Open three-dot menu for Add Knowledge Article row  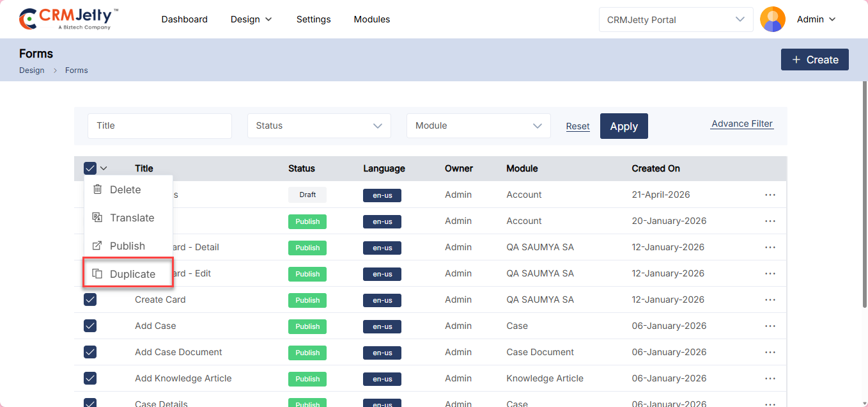pyautogui.click(x=770, y=378)
